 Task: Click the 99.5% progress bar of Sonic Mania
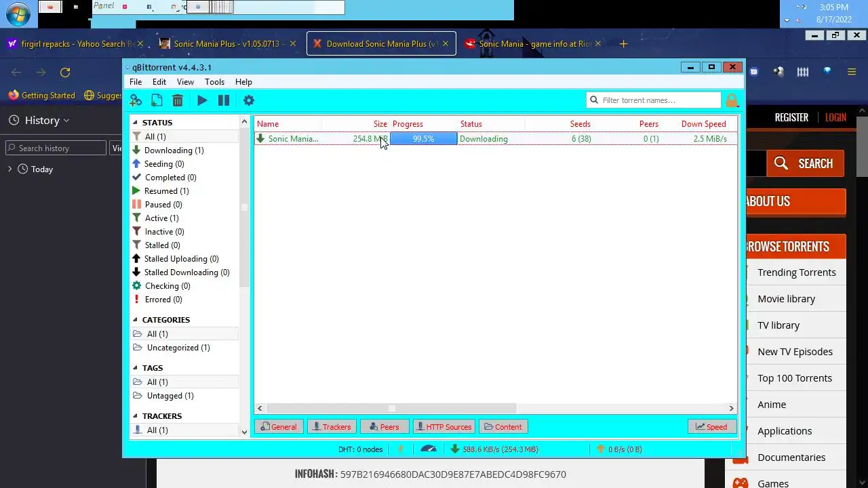click(423, 139)
